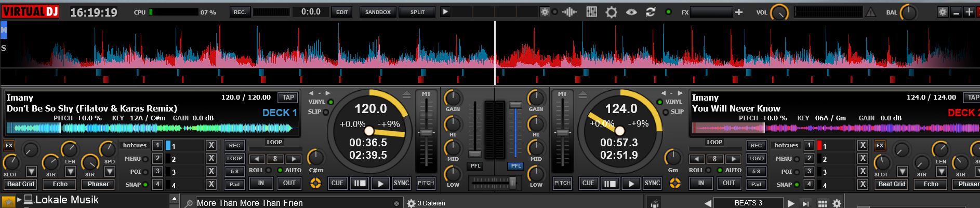
Task: Set loop IN point on Deck 2
Action: click(x=701, y=183)
